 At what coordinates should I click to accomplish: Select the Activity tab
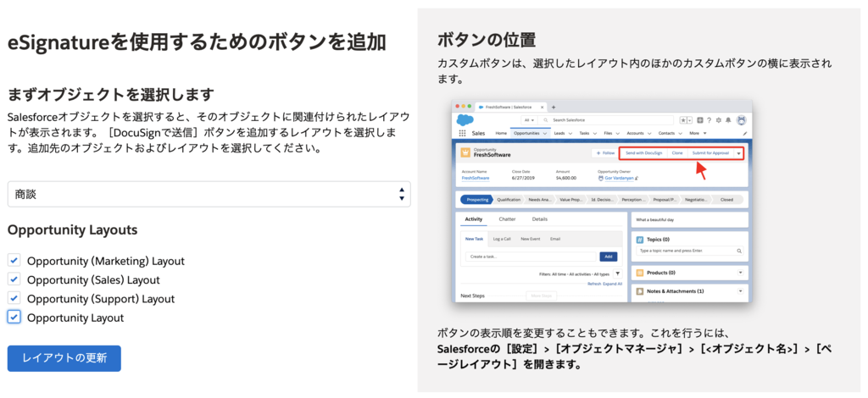(473, 219)
